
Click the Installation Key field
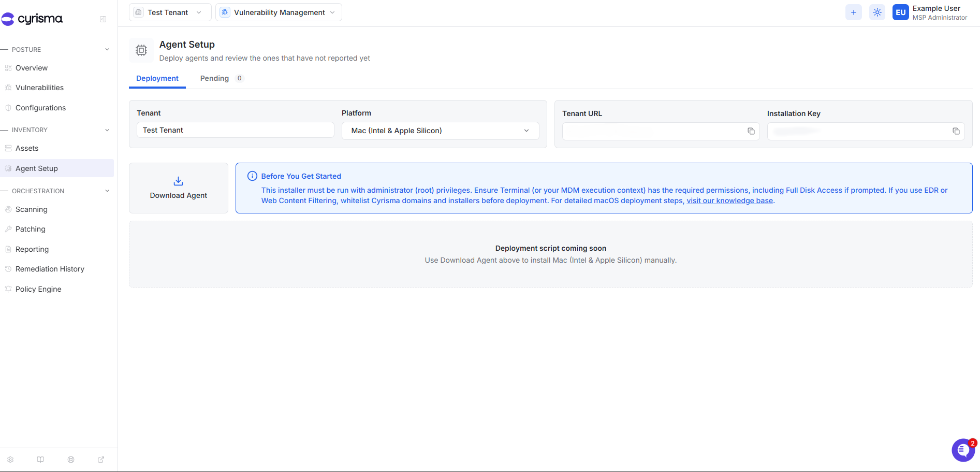866,131
